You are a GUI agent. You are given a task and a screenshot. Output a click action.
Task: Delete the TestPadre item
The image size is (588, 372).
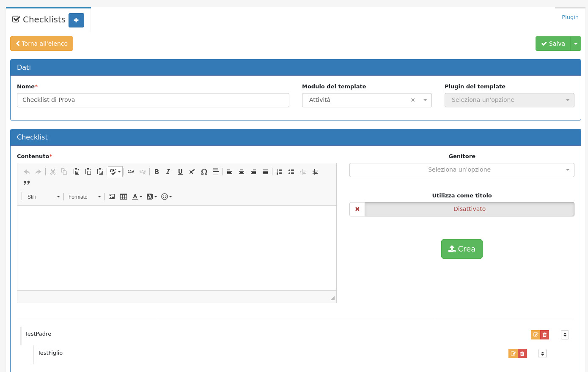click(545, 335)
